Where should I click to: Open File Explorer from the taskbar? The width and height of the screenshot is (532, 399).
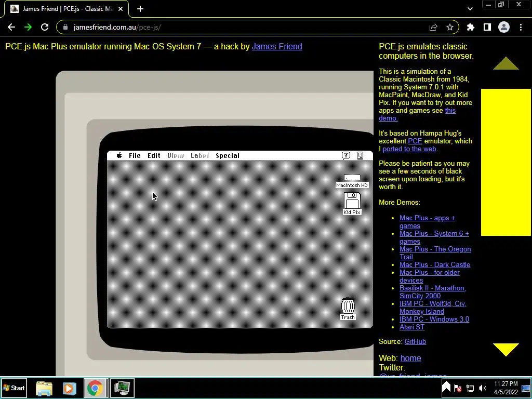point(44,388)
